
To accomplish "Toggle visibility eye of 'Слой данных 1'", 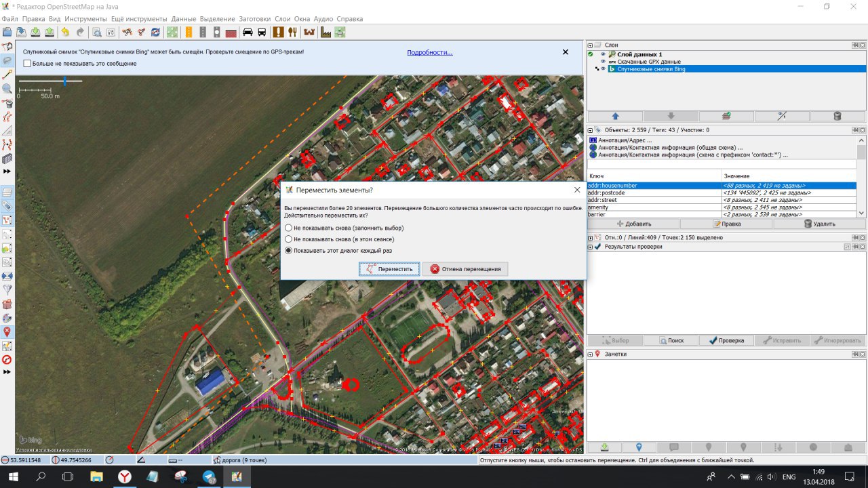I will click(603, 54).
